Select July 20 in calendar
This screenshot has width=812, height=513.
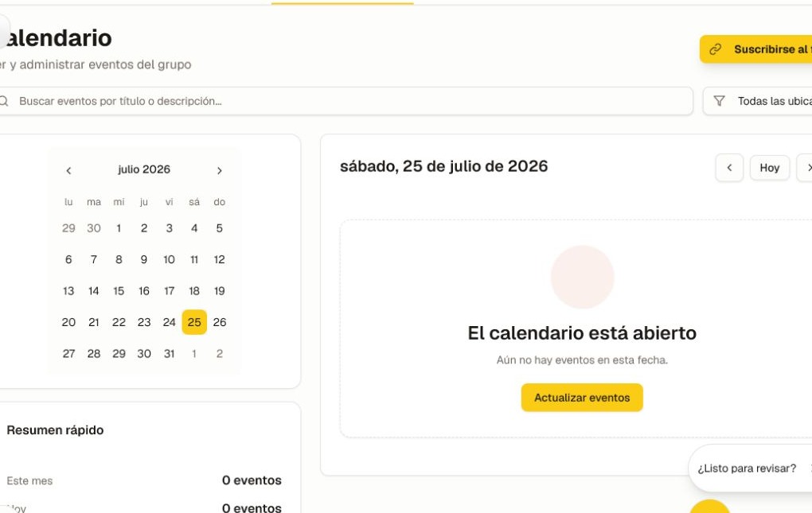point(68,322)
